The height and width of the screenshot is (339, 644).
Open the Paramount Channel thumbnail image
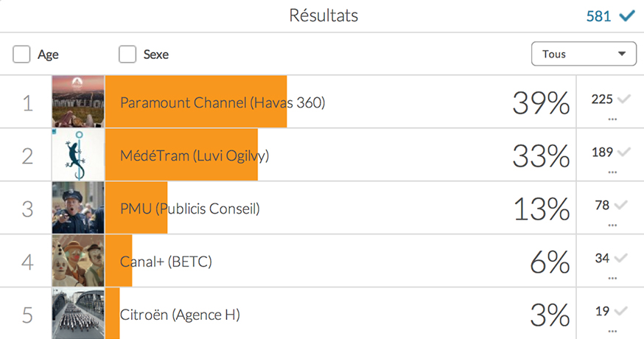point(78,102)
